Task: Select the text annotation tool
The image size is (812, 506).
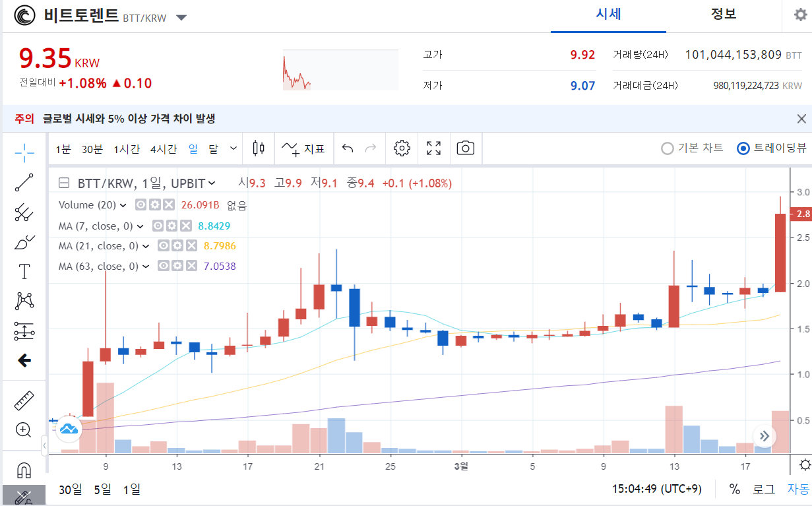Action: 24,271
